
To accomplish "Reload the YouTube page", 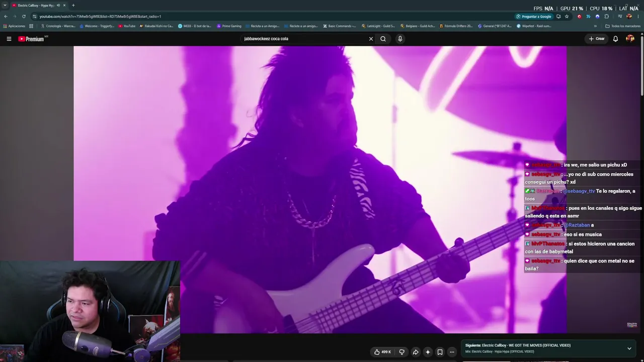I will (x=24, y=16).
